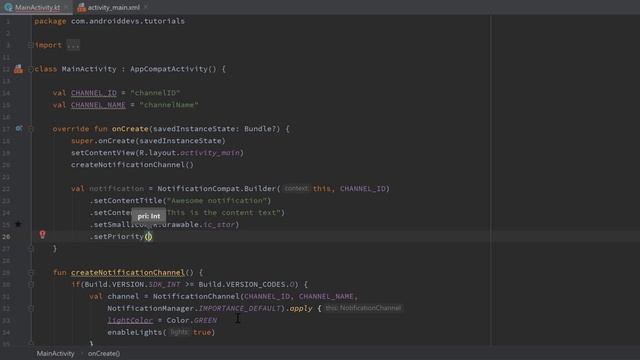640x360 pixels.
Task: Place cursor inside setPriority parentheses
Action: 149,236
